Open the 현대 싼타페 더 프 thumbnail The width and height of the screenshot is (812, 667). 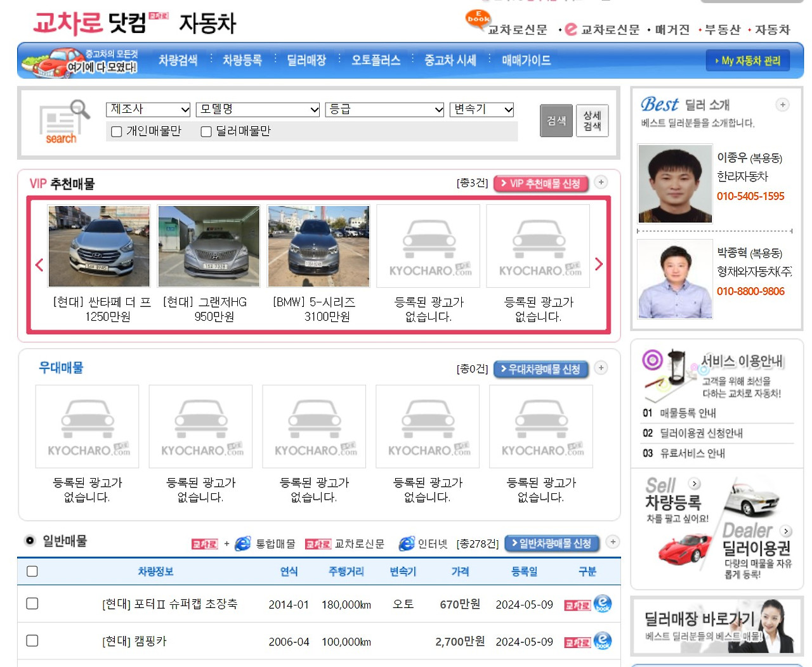point(99,246)
